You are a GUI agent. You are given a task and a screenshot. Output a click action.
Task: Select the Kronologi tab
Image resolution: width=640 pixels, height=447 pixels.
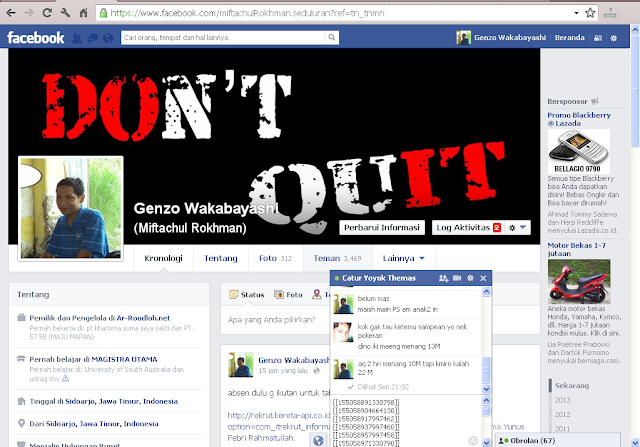(x=163, y=258)
